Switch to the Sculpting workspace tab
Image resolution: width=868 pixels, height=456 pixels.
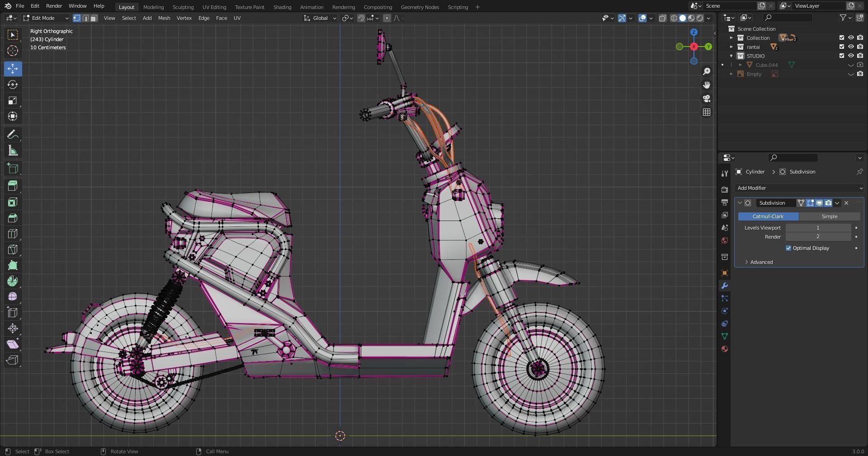tap(183, 7)
